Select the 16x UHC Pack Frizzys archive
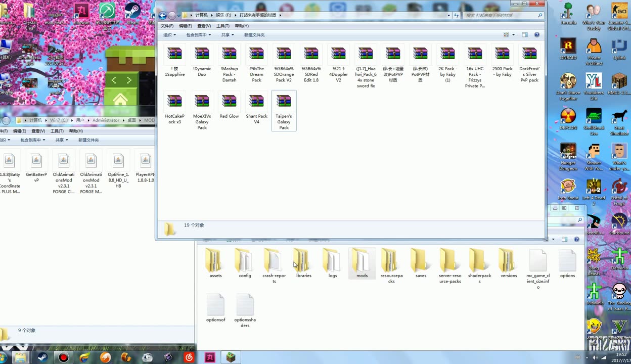This screenshot has width=631, height=364. tap(475, 67)
